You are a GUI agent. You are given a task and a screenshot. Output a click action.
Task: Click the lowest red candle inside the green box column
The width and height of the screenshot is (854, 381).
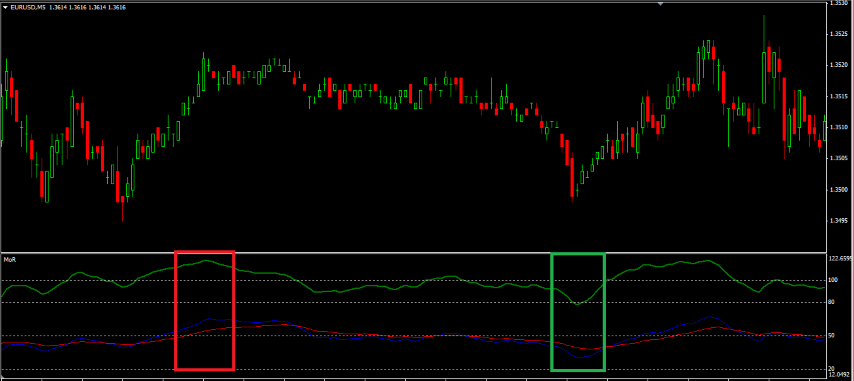[572, 177]
